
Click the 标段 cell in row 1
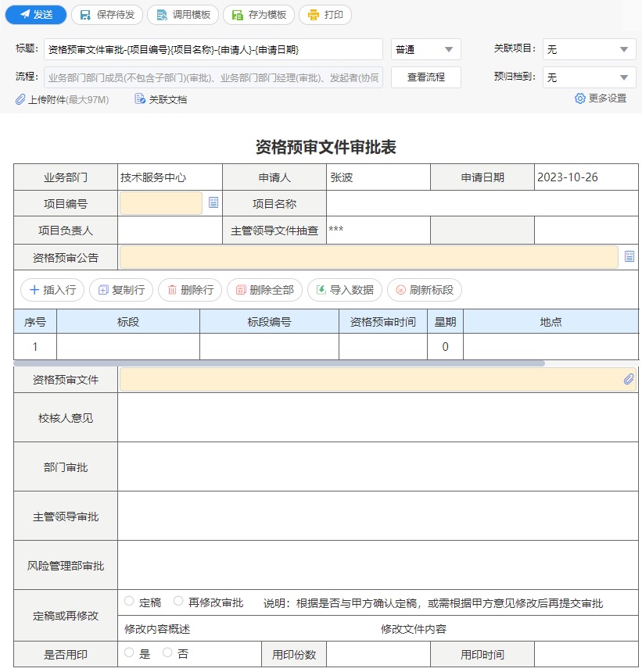coord(128,346)
